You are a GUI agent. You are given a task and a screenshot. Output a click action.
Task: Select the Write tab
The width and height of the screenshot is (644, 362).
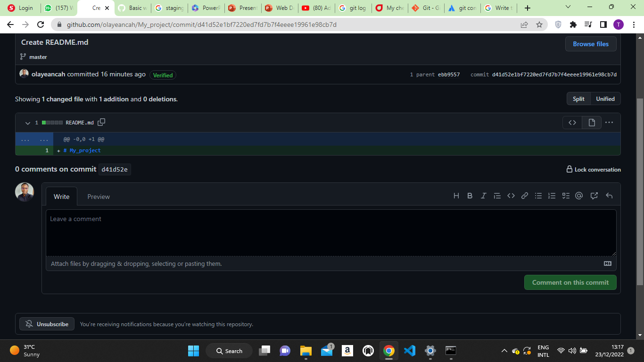click(61, 197)
